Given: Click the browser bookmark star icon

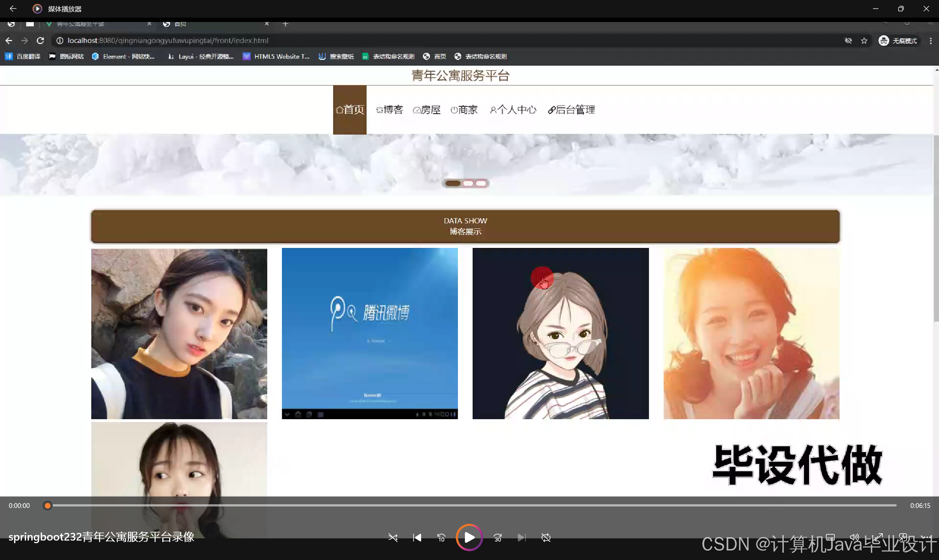Looking at the screenshot, I should (x=864, y=41).
